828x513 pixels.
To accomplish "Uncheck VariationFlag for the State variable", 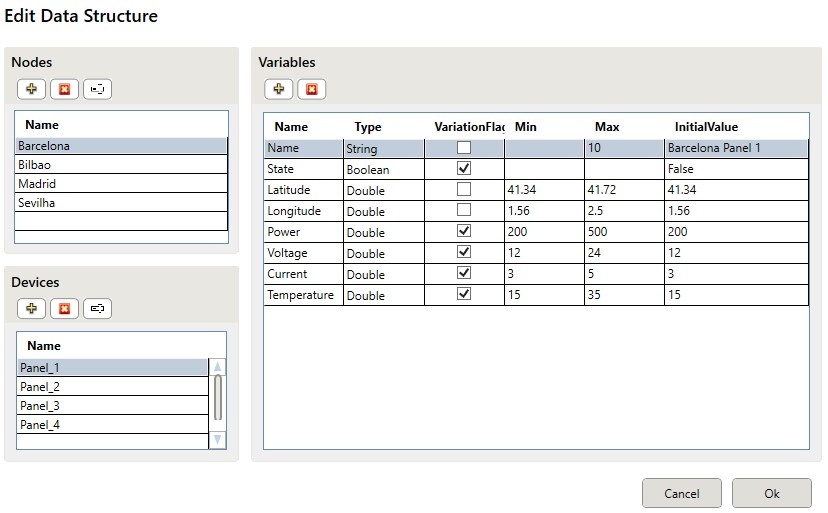I will [x=463, y=169].
